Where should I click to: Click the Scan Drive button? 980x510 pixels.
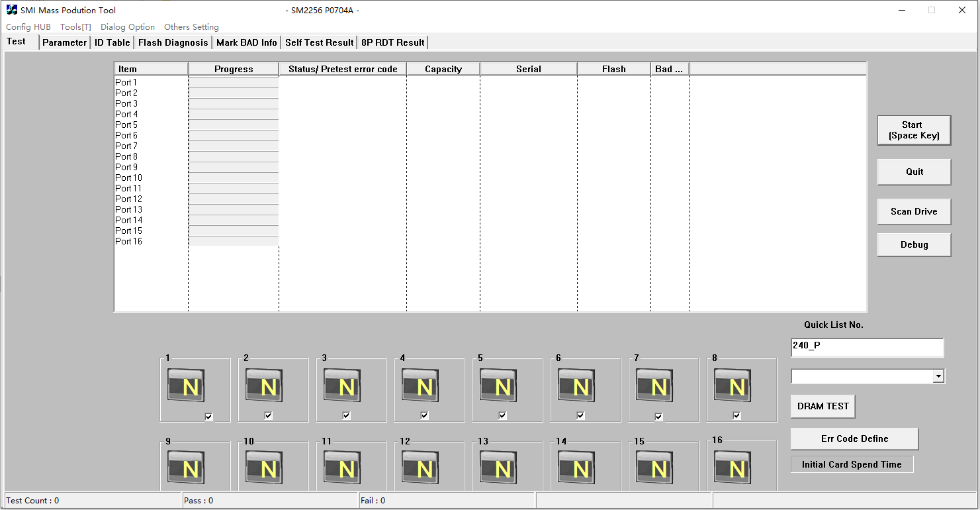tap(914, 211)
